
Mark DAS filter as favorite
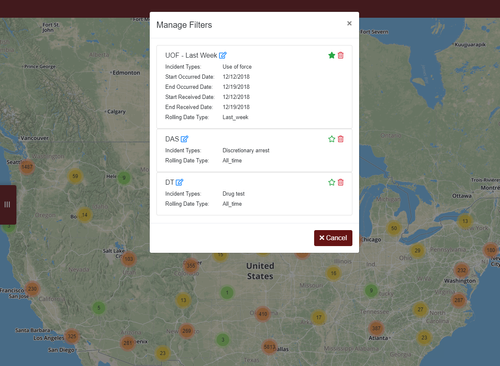click(331, 139)
